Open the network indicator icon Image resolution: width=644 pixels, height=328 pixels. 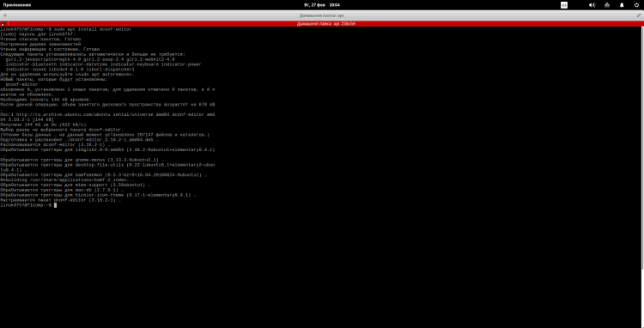click(607, 5)
